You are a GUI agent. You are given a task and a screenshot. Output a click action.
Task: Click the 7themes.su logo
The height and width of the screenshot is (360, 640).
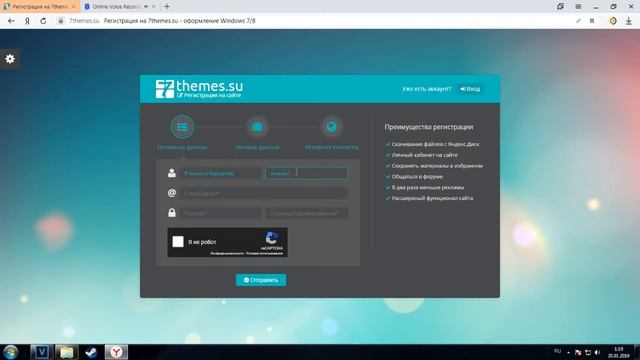click(x=199, y=89)
